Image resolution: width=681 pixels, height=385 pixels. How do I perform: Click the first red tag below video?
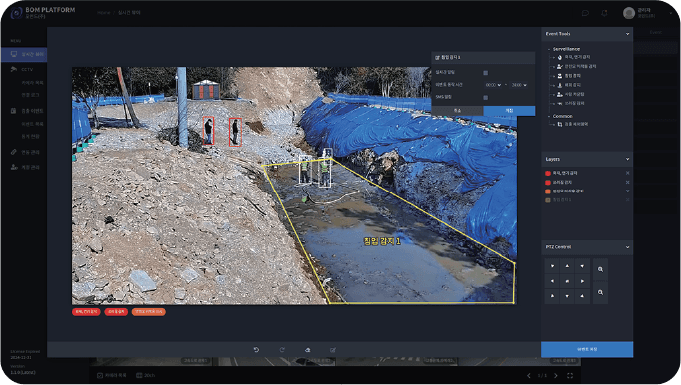(x=86, y=312)
